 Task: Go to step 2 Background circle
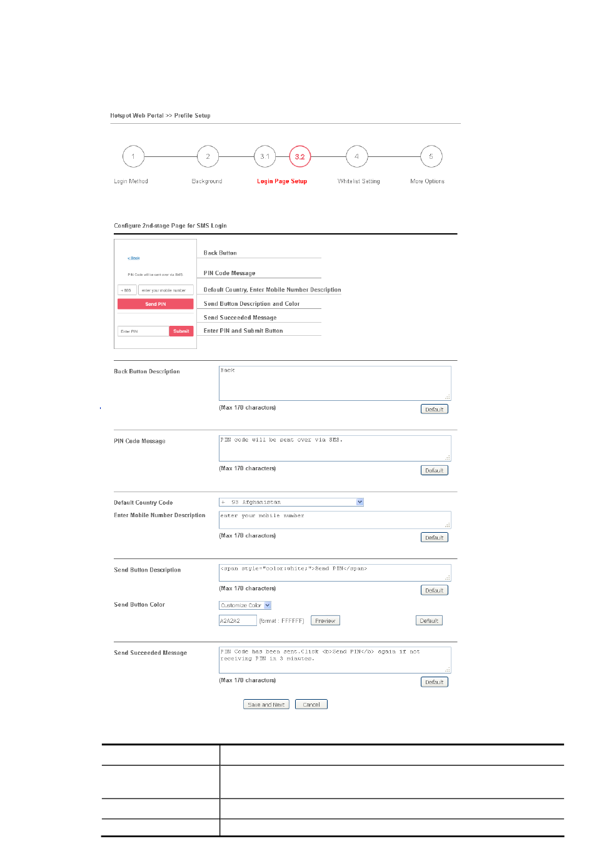click(x=208, y=156)
